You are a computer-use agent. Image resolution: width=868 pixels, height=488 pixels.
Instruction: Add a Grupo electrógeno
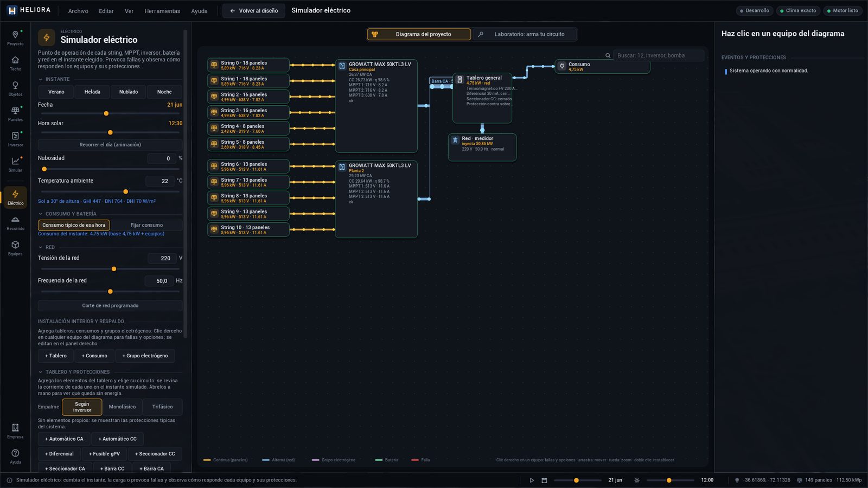[145, 356]
